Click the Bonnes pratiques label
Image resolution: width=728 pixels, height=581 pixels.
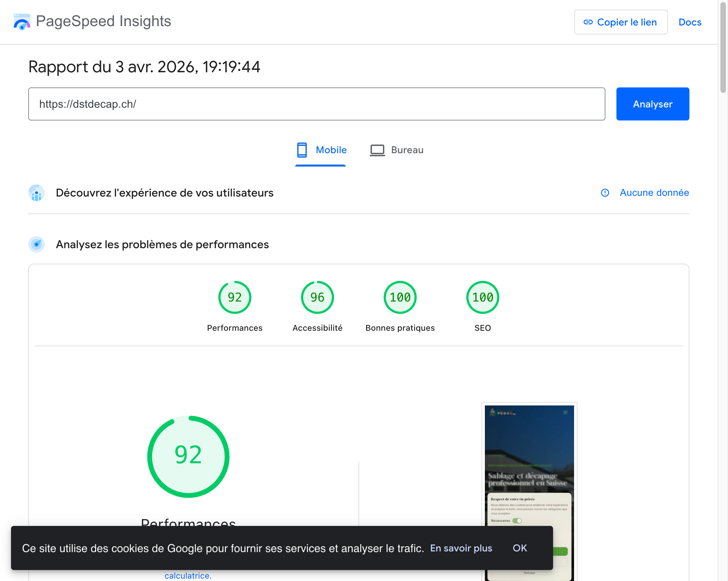point(400,328)
